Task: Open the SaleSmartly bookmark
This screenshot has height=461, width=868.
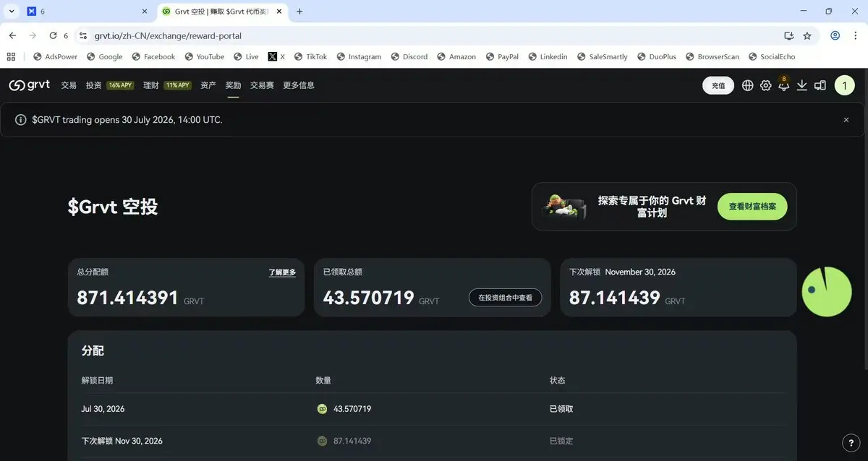Action: coord(602,56)
